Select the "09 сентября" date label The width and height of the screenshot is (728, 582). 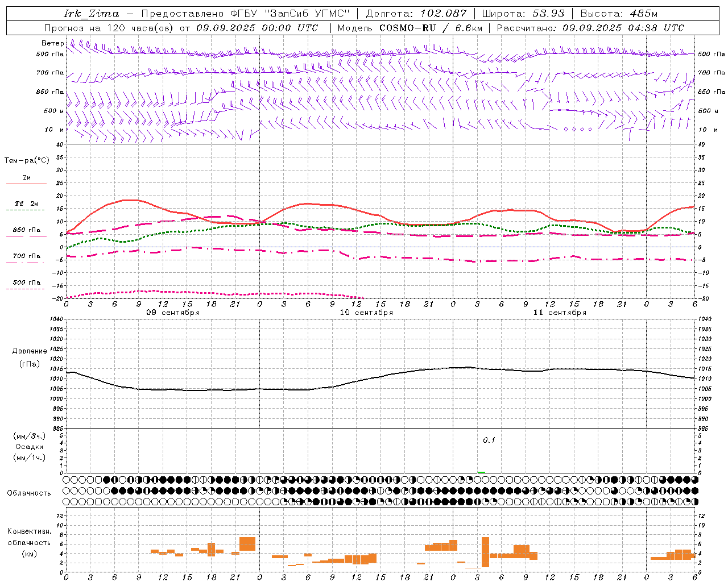click(x=173, y=313)
